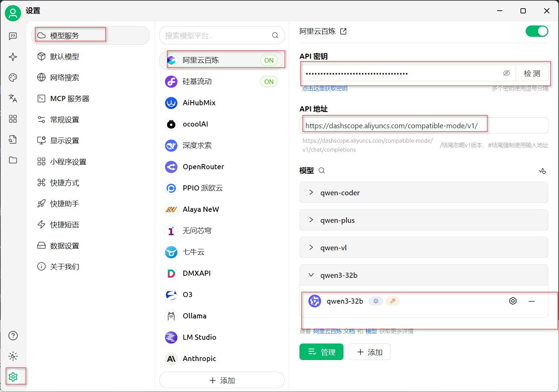Click the qwen3-32b model logo
Screen dimensions: 559x392
315,301
